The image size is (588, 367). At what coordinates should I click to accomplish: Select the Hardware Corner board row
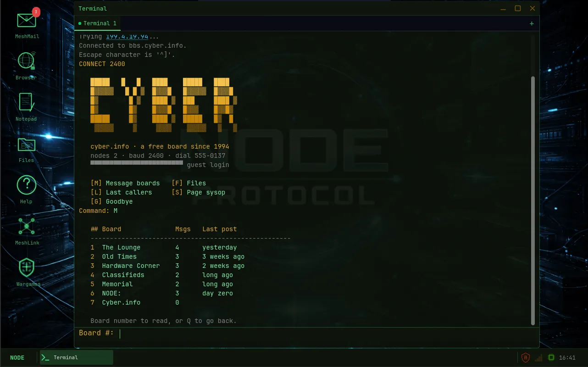(167, 266)
